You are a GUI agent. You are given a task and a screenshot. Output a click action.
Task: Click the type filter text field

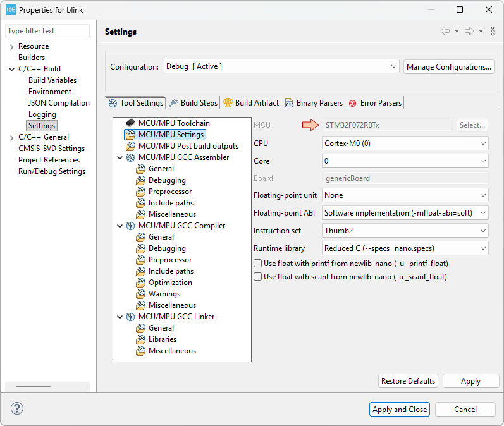(x=47, y=31)
